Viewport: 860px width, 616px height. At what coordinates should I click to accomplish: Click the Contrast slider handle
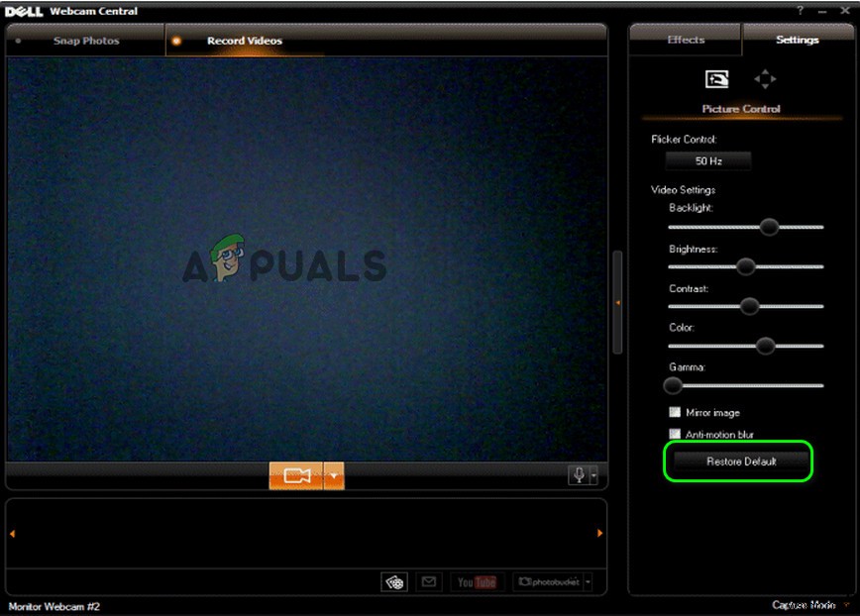749,306
